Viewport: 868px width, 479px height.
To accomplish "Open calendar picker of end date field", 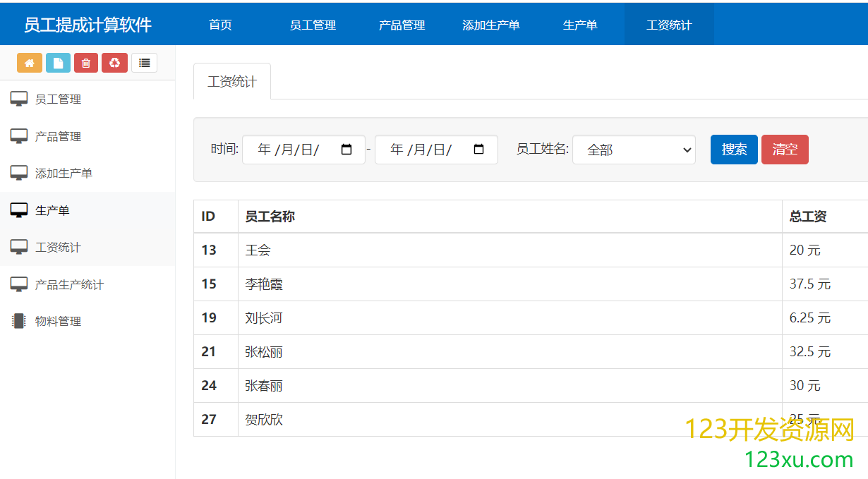I will (x=479, y=150).
